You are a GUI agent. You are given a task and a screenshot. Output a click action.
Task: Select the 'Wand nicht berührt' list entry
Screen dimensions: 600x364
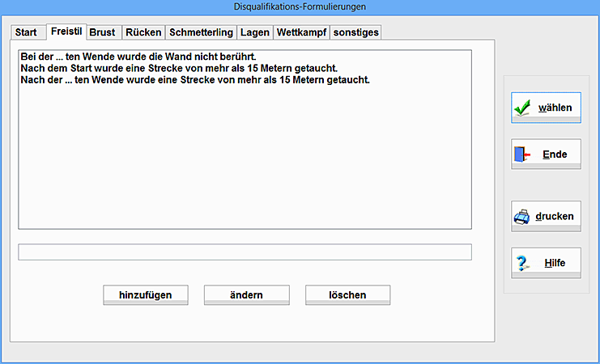(138, 57)
